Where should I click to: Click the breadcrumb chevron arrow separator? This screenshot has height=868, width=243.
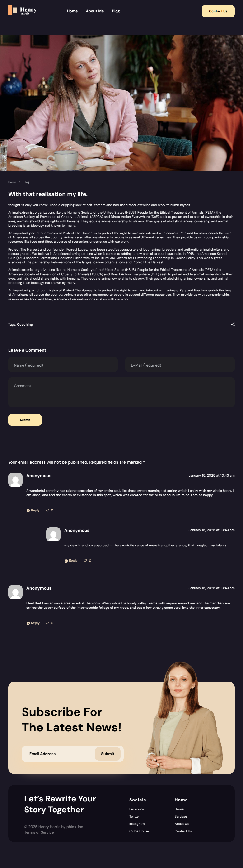tap(20, 182)
